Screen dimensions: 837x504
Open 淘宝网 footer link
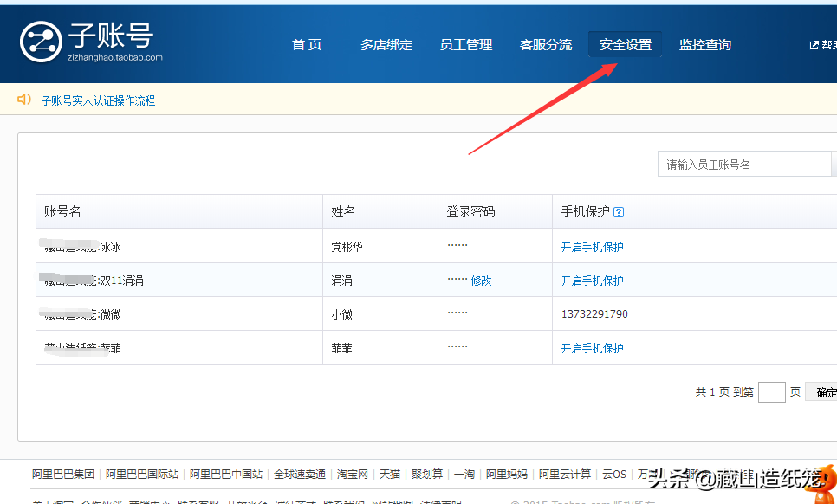[x=353, y=474]
